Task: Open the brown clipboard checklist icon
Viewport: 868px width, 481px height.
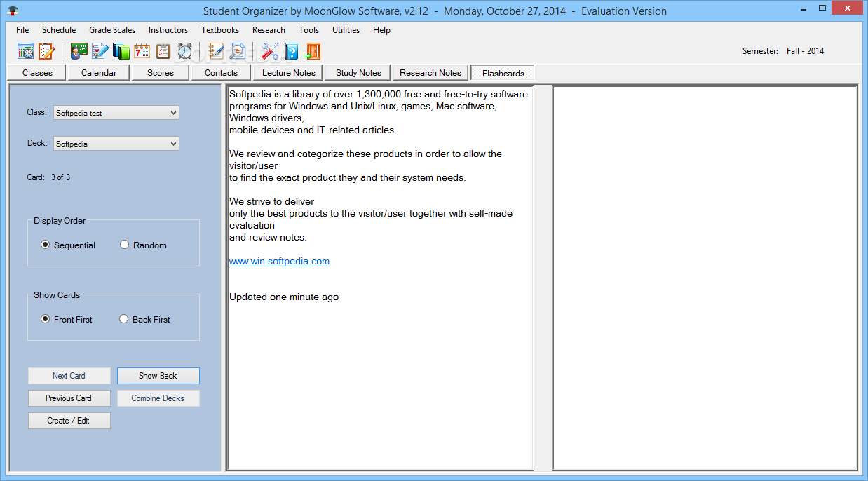Action: (163, 51)
